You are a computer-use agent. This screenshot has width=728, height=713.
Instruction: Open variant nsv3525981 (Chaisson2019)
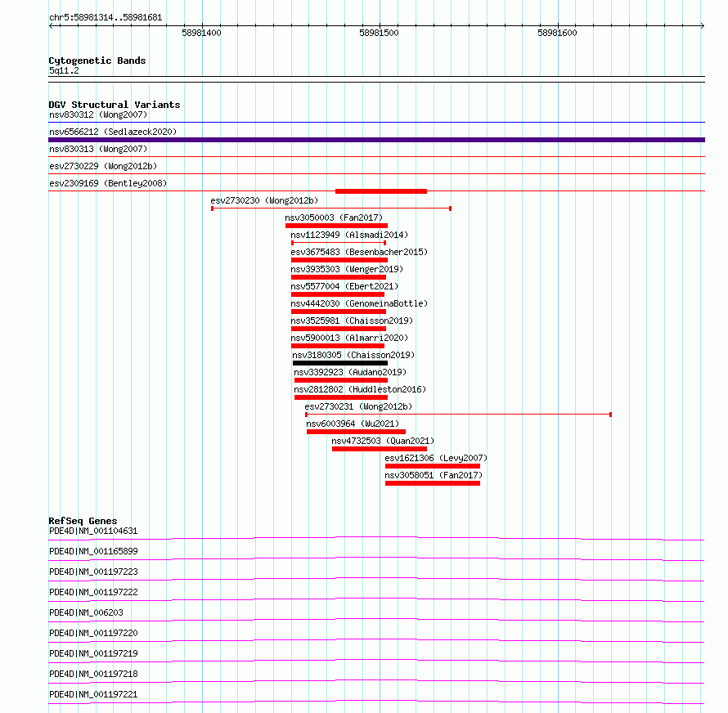352,321
